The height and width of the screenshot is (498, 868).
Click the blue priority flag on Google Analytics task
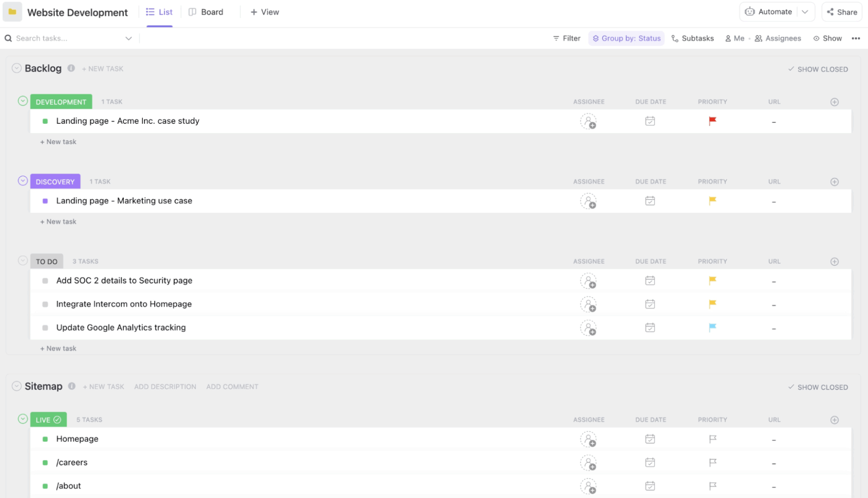pos(712,327)
